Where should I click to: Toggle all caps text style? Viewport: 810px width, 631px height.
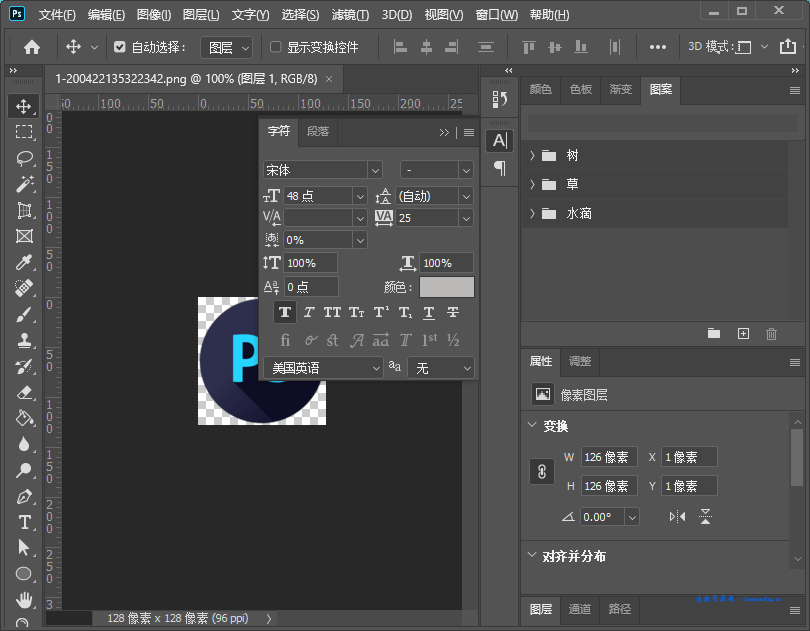pyautogui.click(x=332, y=312)
